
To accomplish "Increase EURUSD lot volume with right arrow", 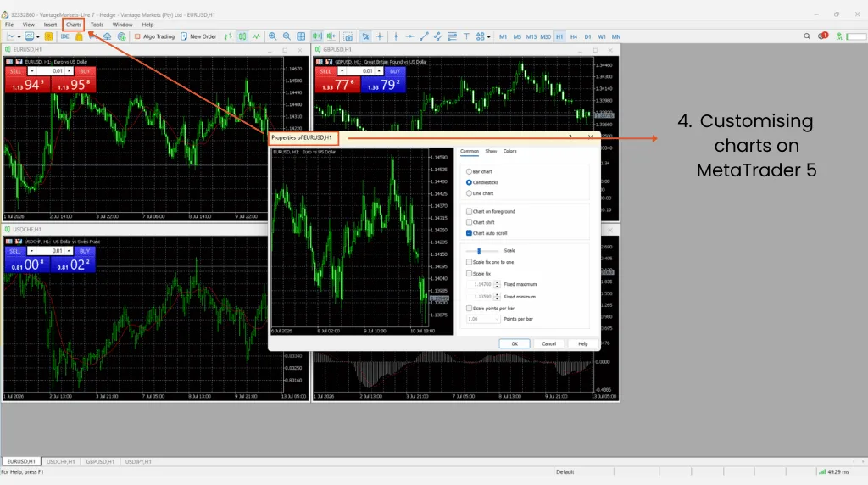I will (x=70, y=71).
